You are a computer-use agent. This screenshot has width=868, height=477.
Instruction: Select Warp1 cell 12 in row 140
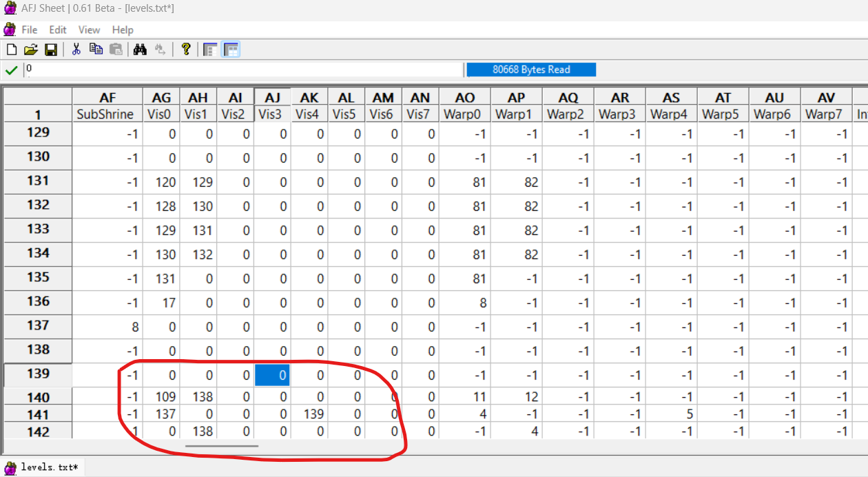click(x=517, y=397)
